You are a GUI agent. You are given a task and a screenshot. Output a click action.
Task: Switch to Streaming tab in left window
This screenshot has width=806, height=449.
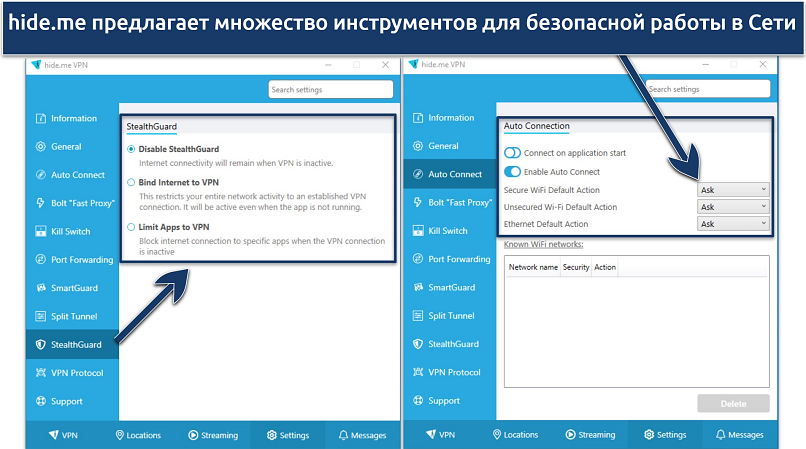coord(213,435)
